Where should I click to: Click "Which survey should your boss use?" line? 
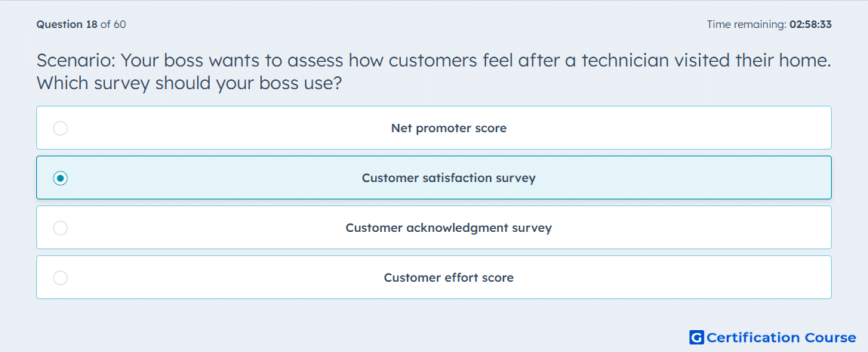tap(189, 85)
